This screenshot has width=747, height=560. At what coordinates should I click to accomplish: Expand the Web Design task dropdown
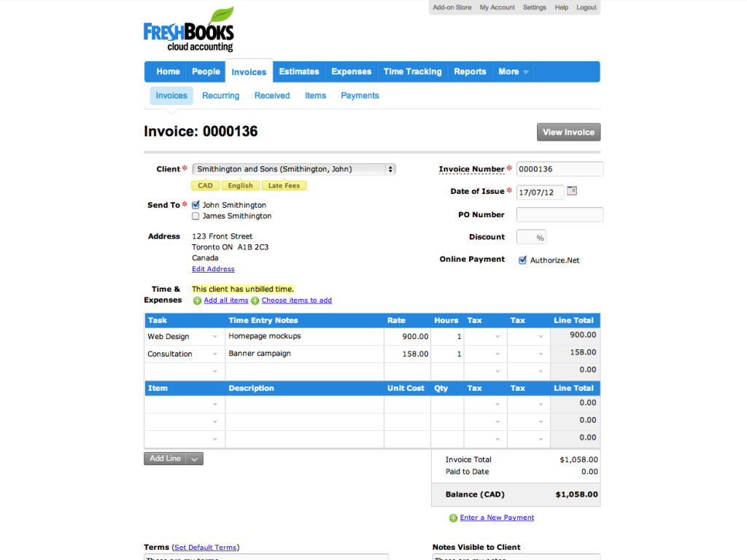point(214,337)
